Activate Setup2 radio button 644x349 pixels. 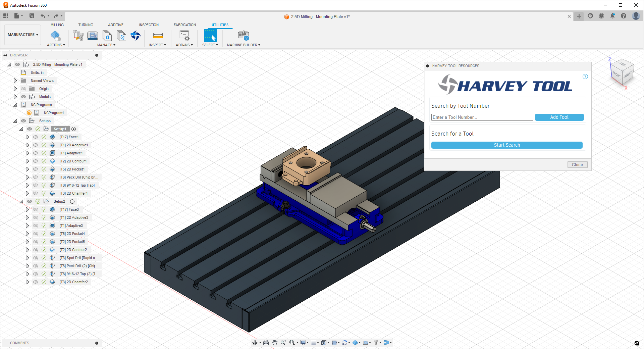(x=72, y=201)
